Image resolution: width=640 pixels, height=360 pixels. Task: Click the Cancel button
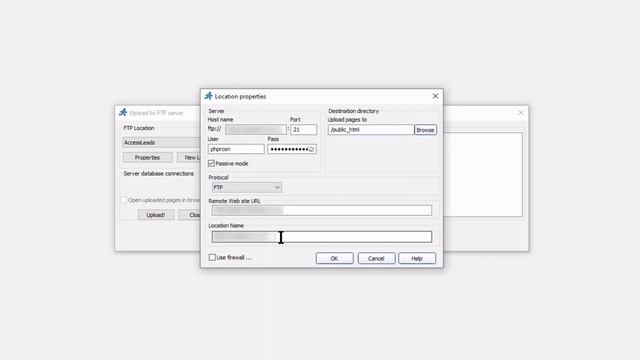[376, 258]
